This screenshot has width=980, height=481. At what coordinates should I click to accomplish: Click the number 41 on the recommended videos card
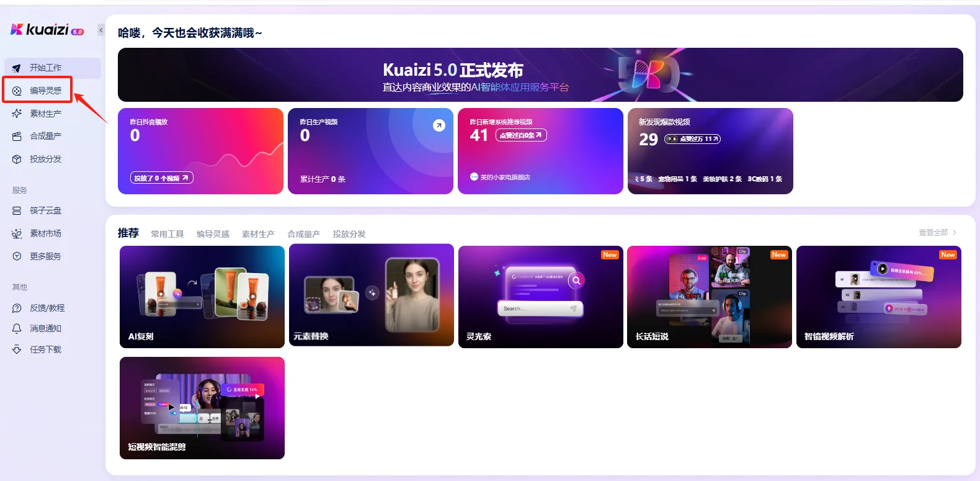pyautogui.click(x=479, y=135)
